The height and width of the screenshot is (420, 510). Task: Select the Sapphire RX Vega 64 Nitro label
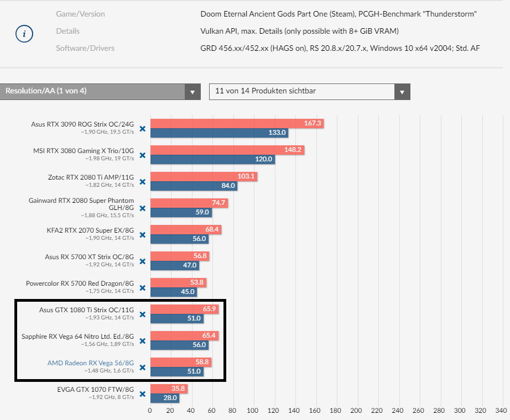(77, 337)
